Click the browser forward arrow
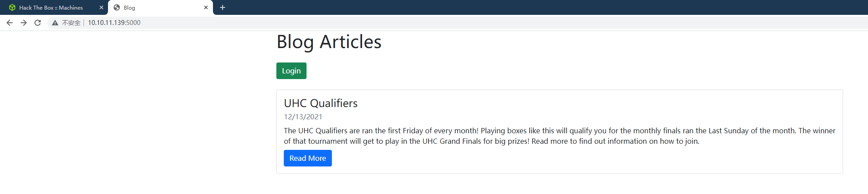This screenshot has width=868, height=194. click(x=24, y=23)
